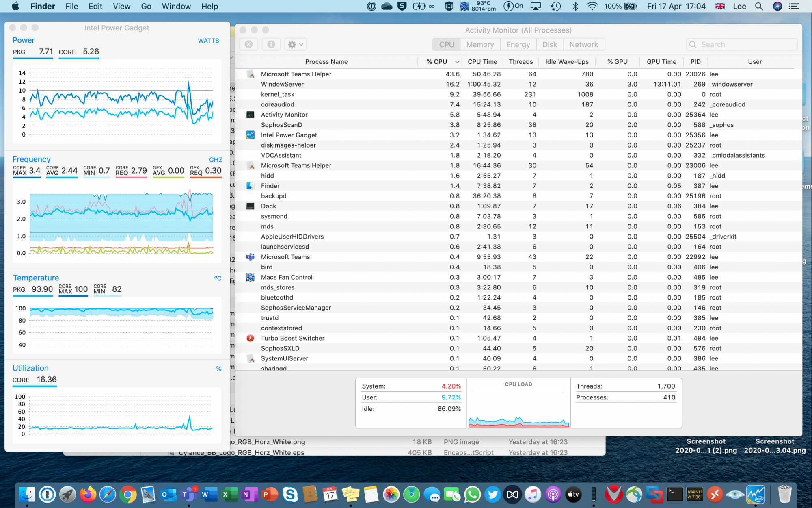Image resolution: width=812 pixels, height=508 pixels.
Task: Sort by Process Name column header
Action: [326, 62]
